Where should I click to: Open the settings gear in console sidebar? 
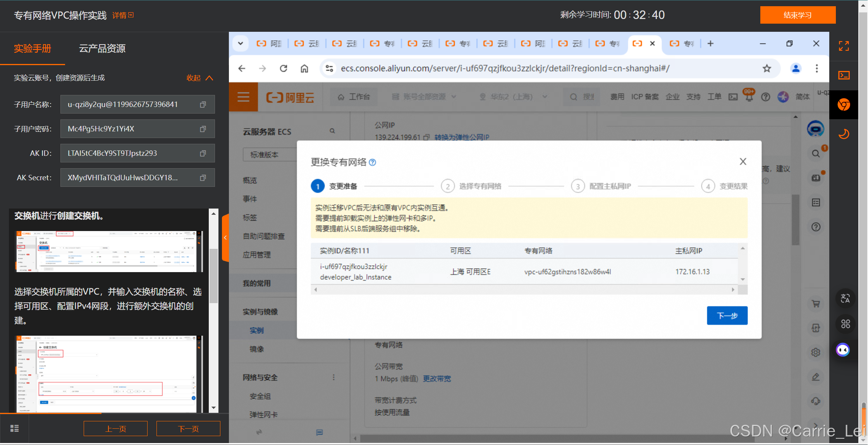[816, 352]
